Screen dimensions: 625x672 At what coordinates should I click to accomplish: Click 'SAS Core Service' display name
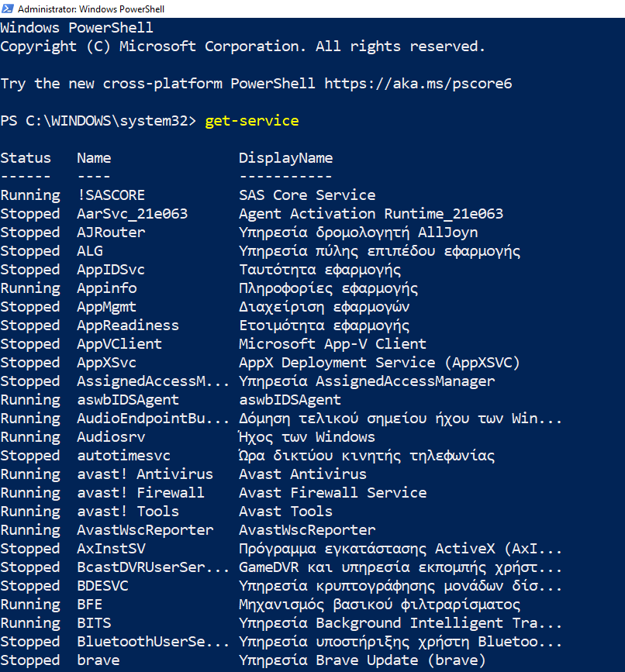(307, 195)
